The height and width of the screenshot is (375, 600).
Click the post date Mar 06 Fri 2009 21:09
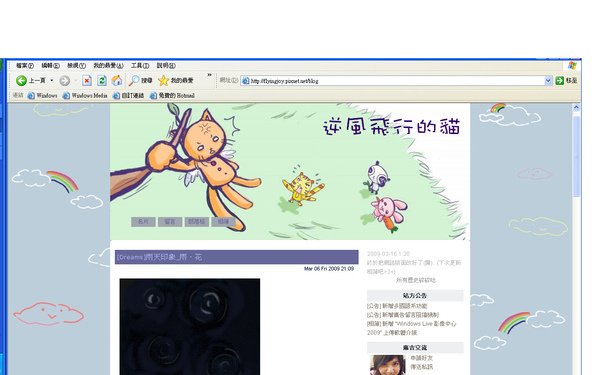(x=329, y=269)
